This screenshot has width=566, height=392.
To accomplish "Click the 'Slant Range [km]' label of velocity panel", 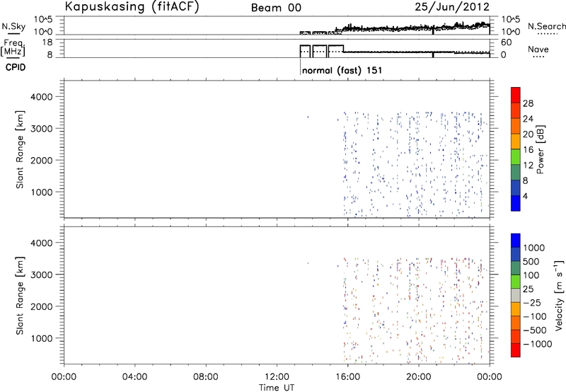I will pyautogui.click(x=20, y=296).
